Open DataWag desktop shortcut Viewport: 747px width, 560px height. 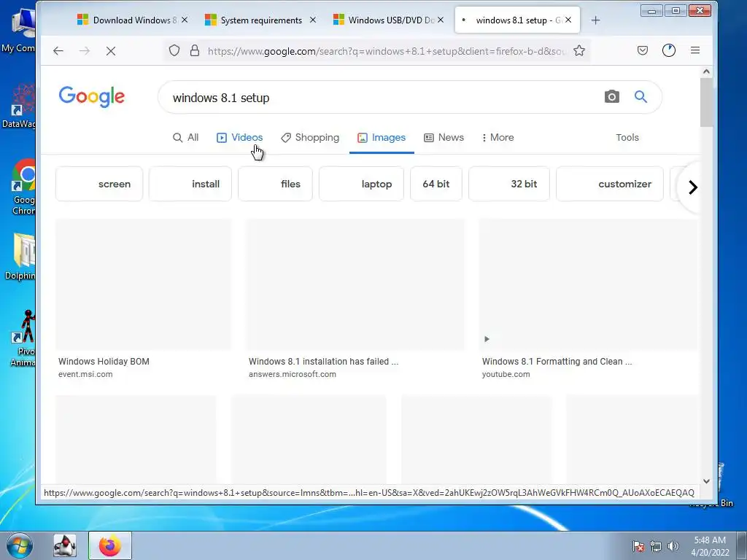click(19, 106)
